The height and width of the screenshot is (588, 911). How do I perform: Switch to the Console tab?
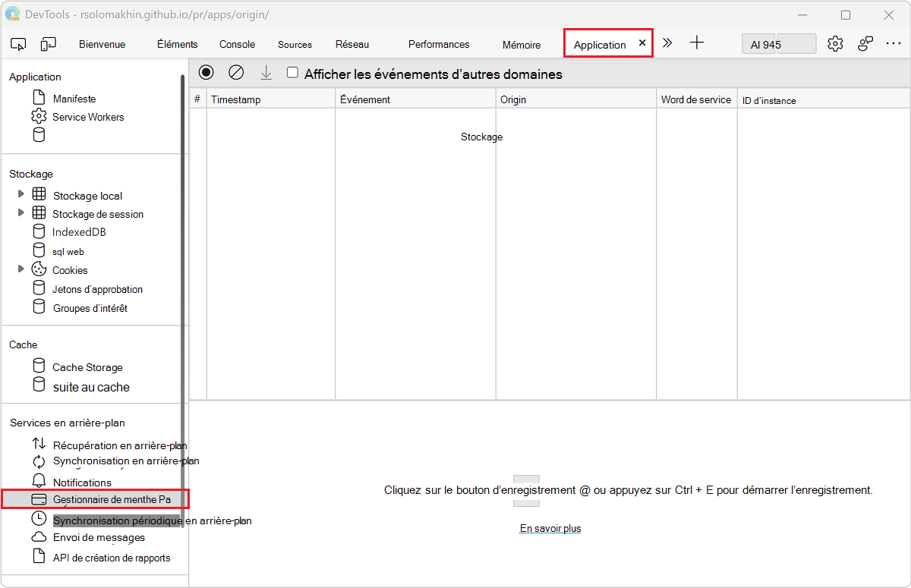[237, 43]
